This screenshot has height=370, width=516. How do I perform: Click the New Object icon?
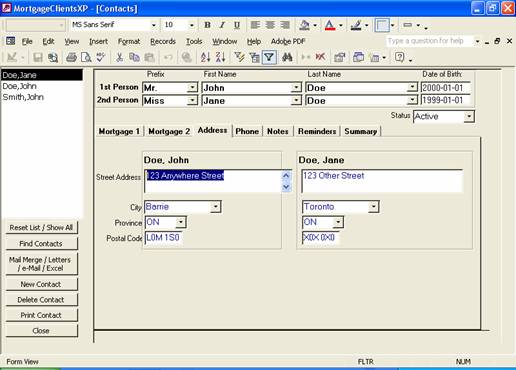coord(375,58)
